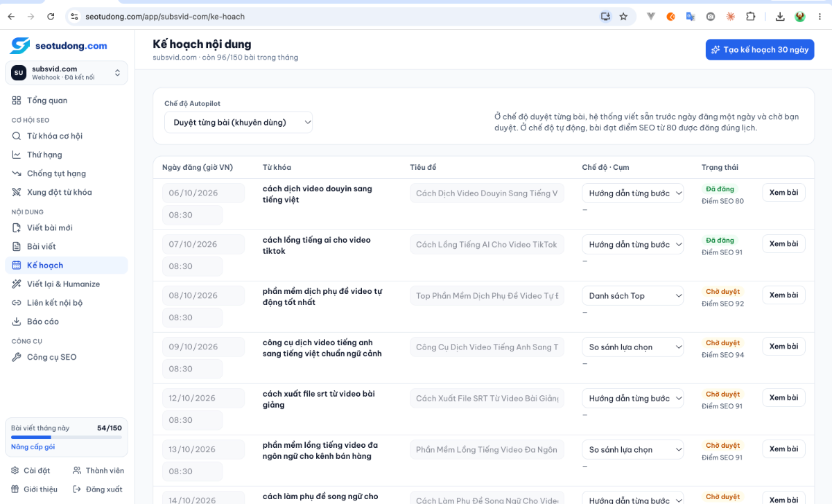Open browser downloads icon
Image resolution: width=832 pixels, height=504 pixels.
click(x=780, y=16)
